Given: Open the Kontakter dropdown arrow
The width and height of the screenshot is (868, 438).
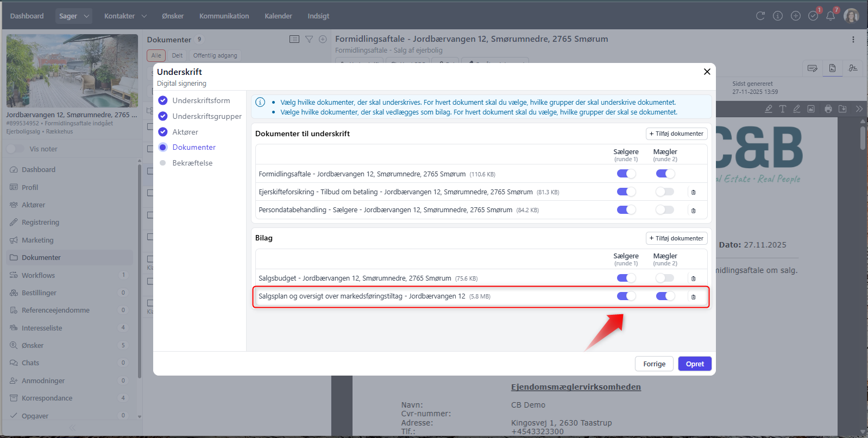Looking at the screenshot, I should [x=144, y=16].
